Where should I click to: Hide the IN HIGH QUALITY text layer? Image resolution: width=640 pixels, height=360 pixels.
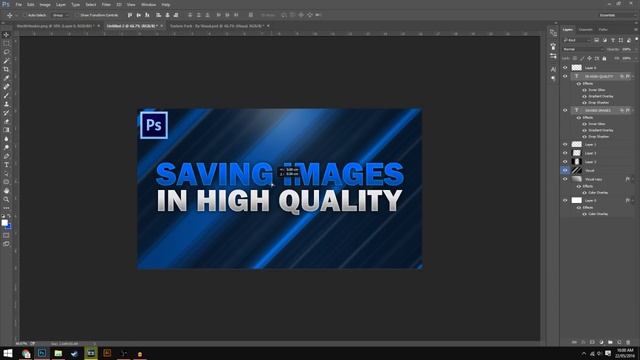pos(565,76)
